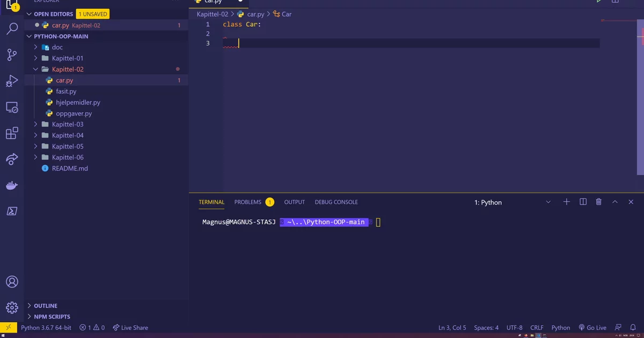Screen dimensions: 644x338
Task: Expand the Kapittel-05 folder
Action: click(x=68, y=146)
